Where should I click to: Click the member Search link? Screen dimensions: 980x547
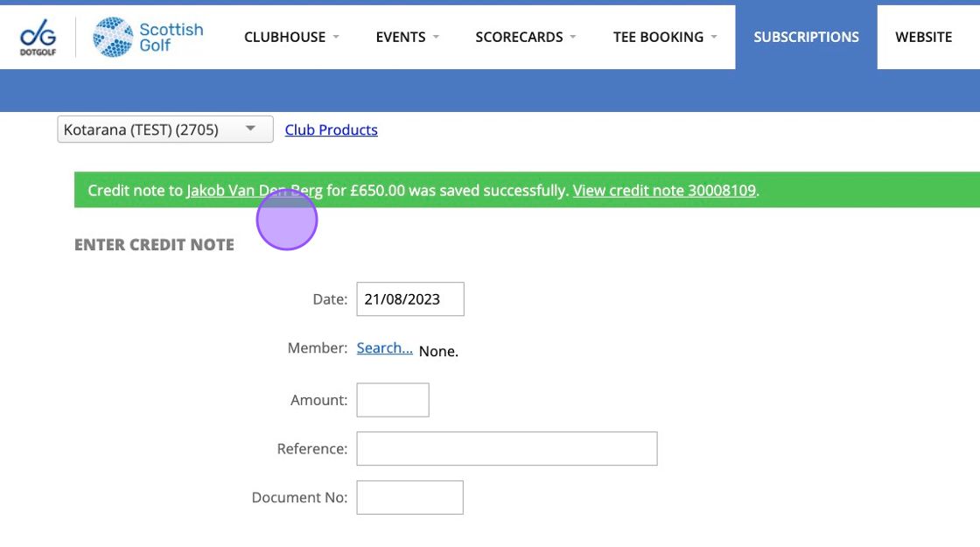tap(384, 348)
